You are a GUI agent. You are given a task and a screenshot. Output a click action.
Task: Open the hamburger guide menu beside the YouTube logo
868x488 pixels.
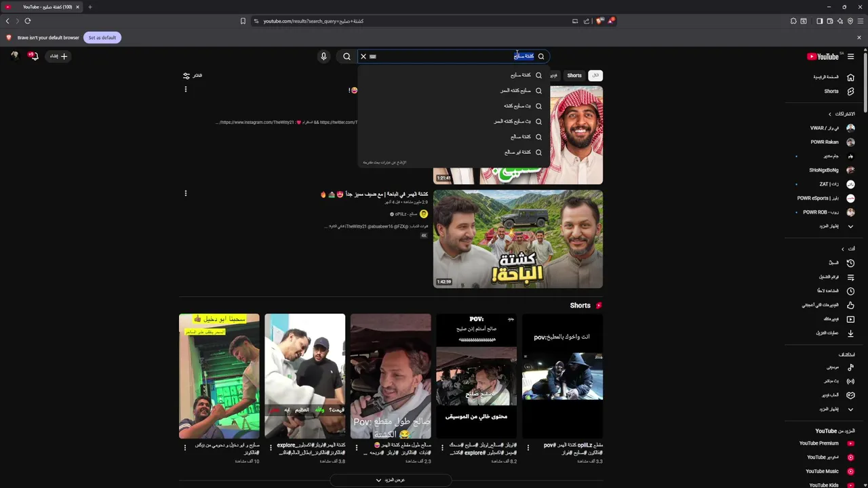850,56
